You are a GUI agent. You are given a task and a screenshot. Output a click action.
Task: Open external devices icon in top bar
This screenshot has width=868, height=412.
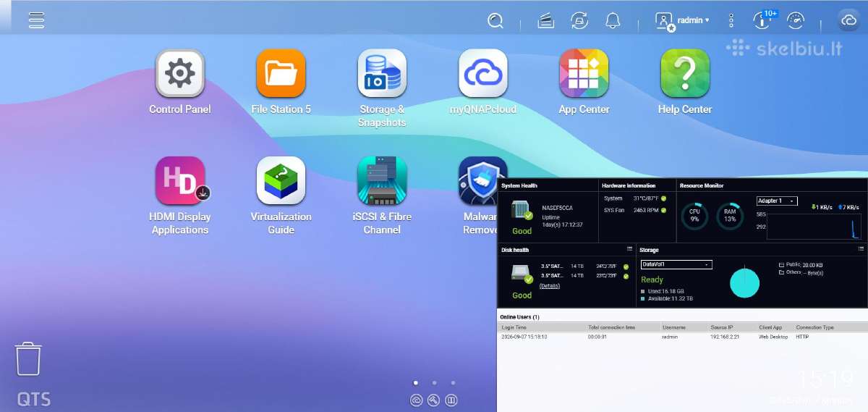pos(579,20)
